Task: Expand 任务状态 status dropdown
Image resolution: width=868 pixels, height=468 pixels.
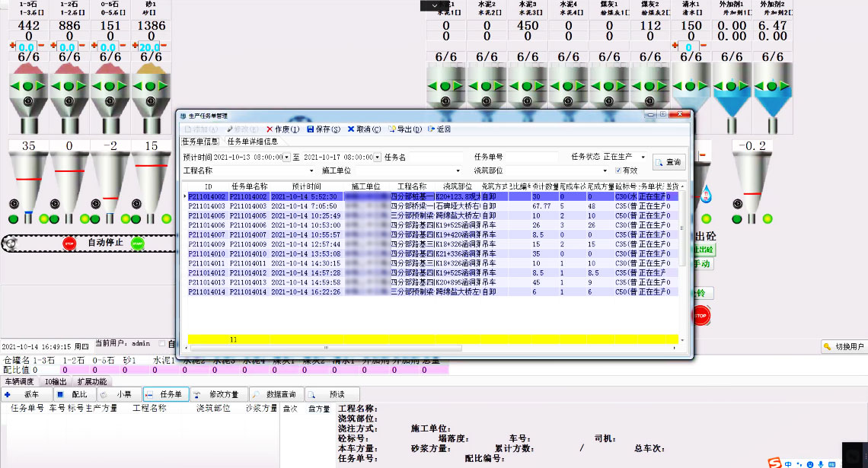Action: [x=643, y=158]
